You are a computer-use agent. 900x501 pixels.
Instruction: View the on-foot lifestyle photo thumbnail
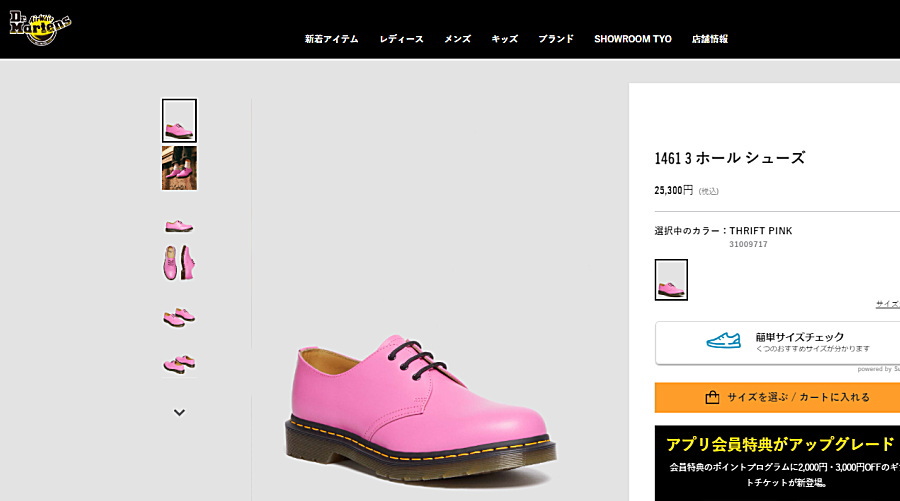click(x=179, y=168)
